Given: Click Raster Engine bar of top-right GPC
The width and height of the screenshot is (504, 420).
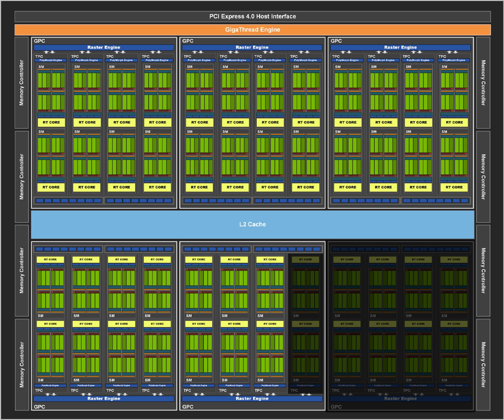Looking at the screenshot, I should pos(400,48).
